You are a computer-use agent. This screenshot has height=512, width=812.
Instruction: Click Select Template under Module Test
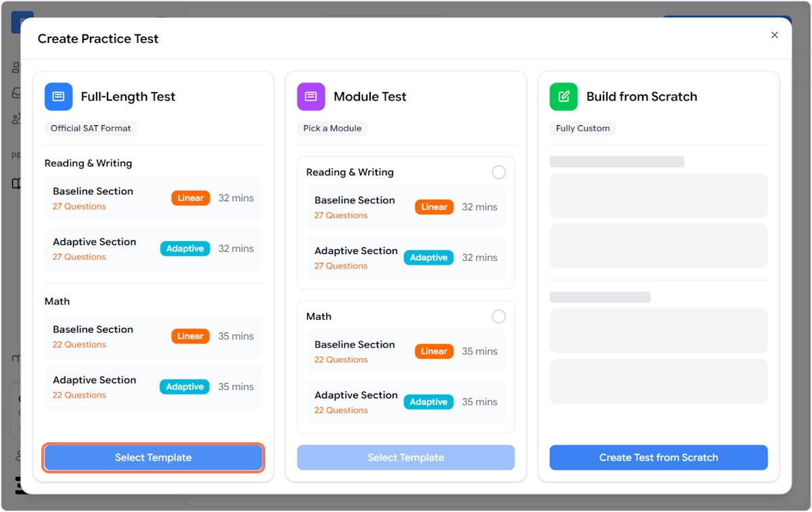[x=406, y=458]
